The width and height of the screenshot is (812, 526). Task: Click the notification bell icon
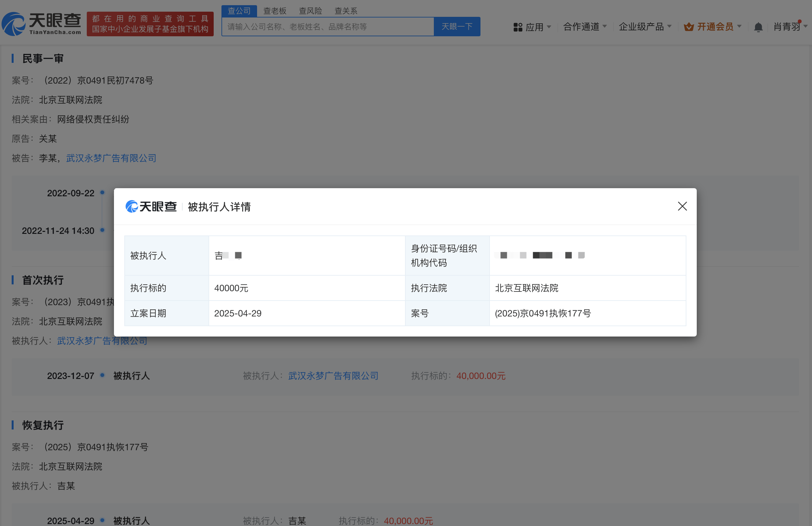point(758,27)
